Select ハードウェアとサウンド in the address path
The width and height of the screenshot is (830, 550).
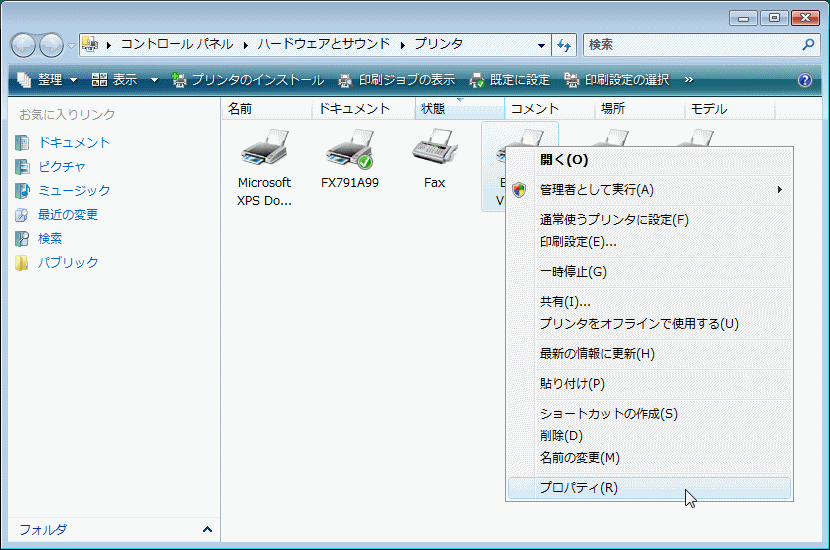[x=324, y=44]
